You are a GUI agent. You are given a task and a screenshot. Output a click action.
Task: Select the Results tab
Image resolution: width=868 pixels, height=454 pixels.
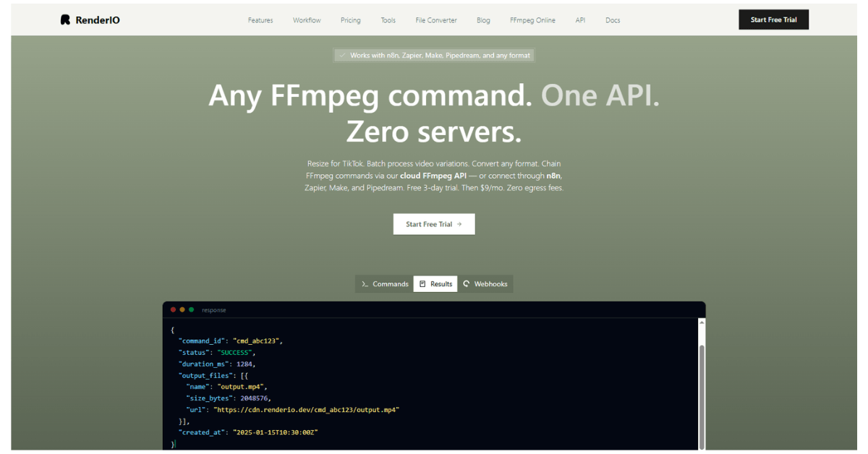(x=435, y=284)
